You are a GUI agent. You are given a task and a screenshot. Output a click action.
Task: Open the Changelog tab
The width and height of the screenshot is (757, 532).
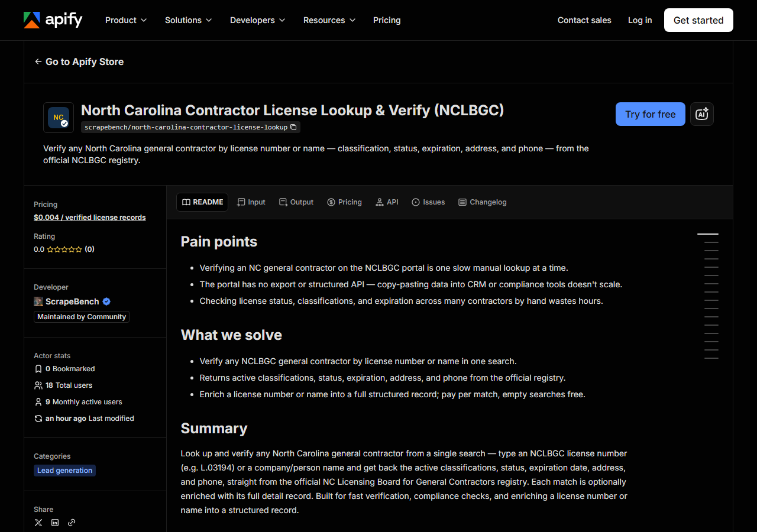(x=483, y=202)
